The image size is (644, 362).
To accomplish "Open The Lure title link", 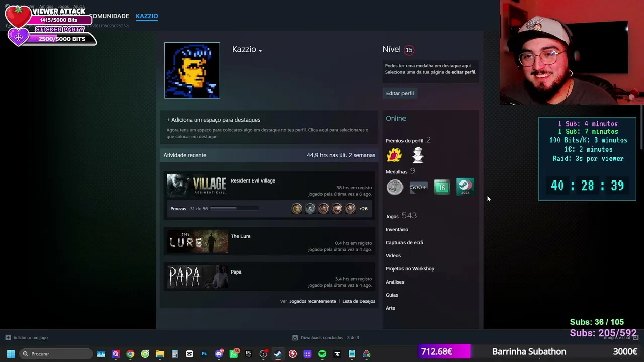I will pyautogui.click(x=240, y=236).
